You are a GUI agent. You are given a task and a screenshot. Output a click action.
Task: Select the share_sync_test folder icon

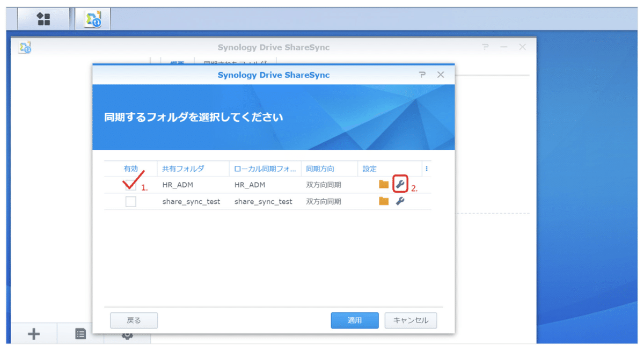click(x=383, y=201)
